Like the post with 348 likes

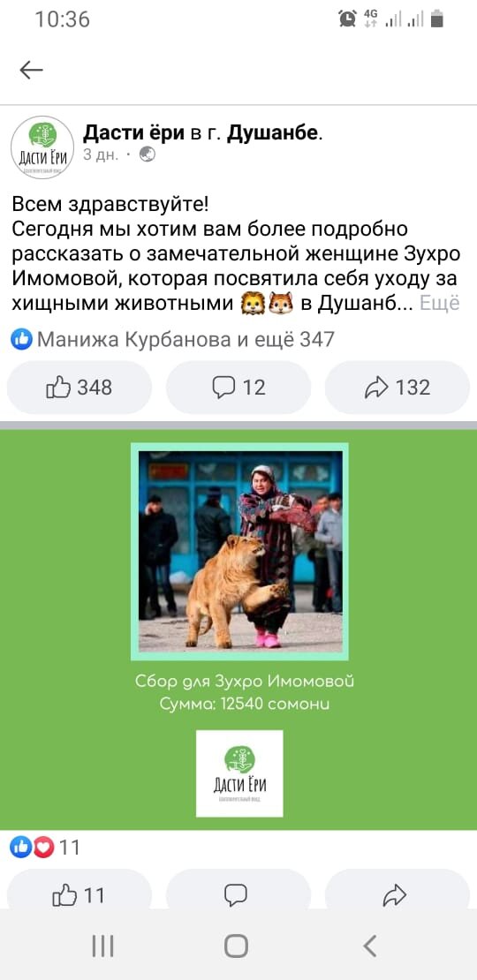tap(79, 388)
